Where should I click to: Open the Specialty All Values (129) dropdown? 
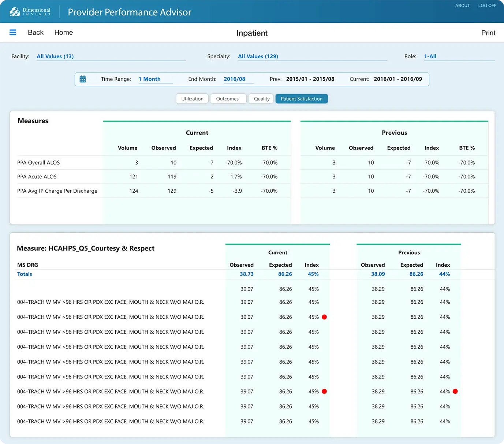(258, 56)
